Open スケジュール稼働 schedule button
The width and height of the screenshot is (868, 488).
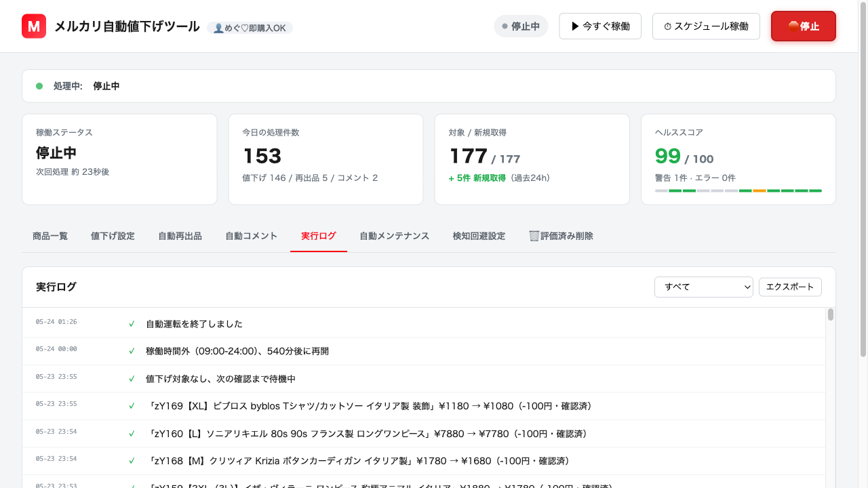coord(706,26)
